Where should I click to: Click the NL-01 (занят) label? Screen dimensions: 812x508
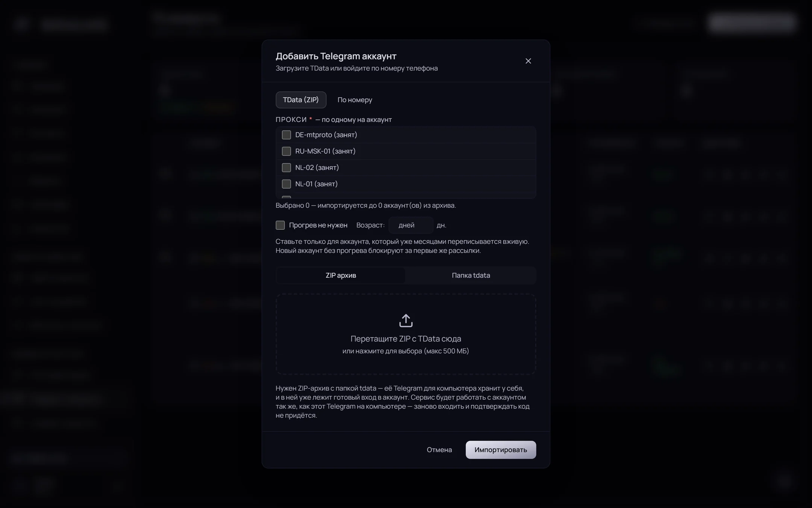(316, 184)
